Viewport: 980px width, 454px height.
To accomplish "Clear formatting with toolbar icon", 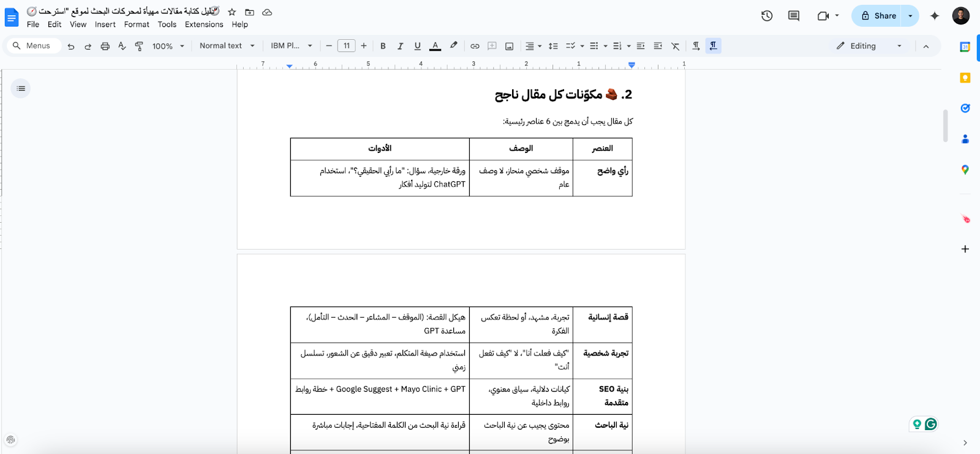I will pyautogui.click(x=675, y=46).
